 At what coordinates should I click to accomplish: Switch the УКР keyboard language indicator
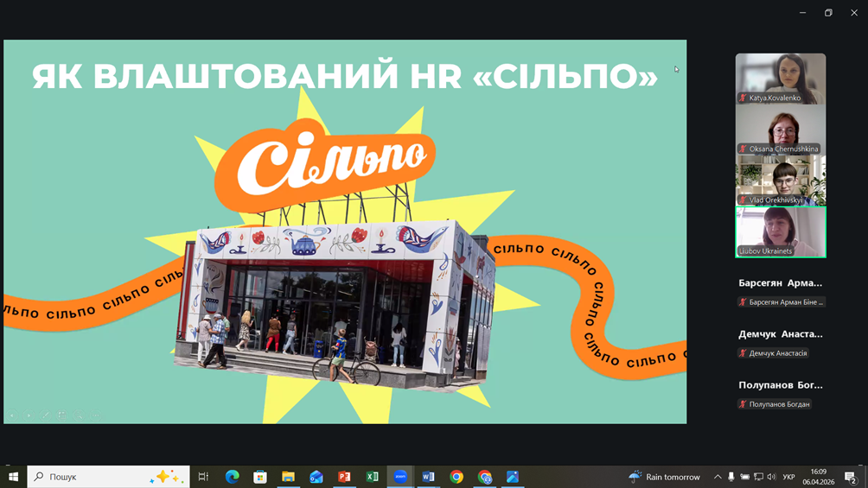788,477
